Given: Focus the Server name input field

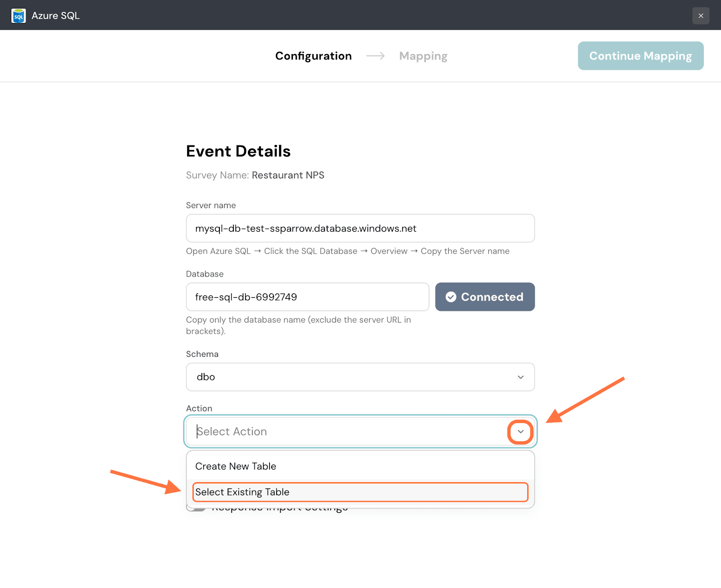Looking at the screenshot, I should (360, 228).
